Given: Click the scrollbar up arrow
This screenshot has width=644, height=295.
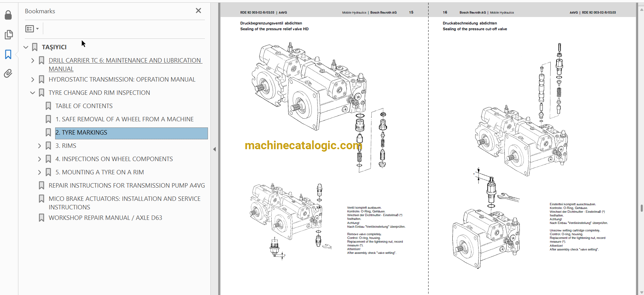Looking at the screenshot, I should click(x=642, y=10).
